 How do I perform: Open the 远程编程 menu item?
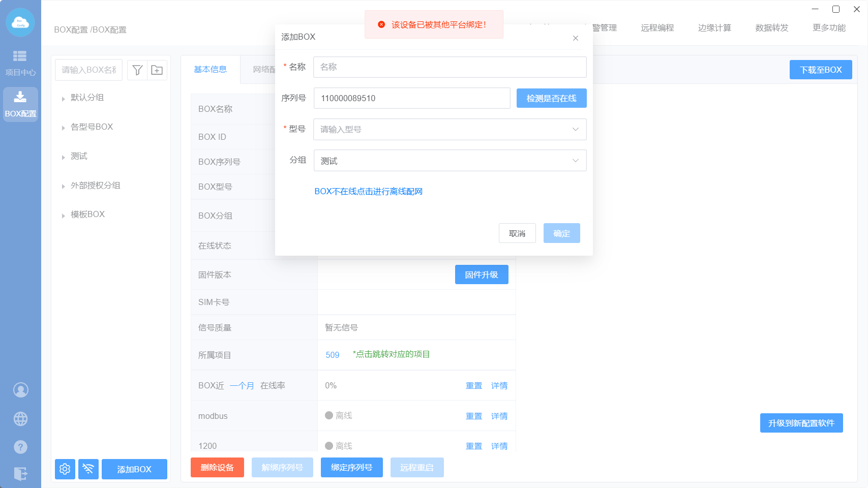point(657,28)
